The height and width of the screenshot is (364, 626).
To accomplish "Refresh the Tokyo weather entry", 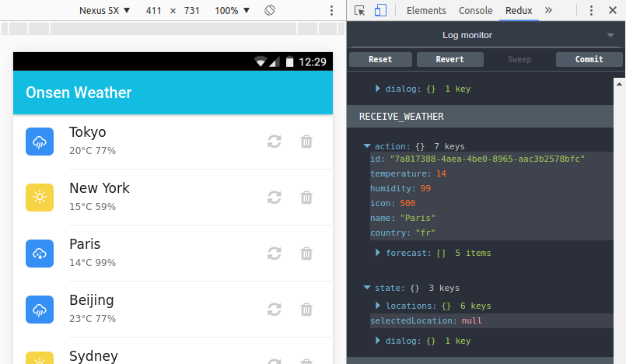I will [x=275, y=142].
